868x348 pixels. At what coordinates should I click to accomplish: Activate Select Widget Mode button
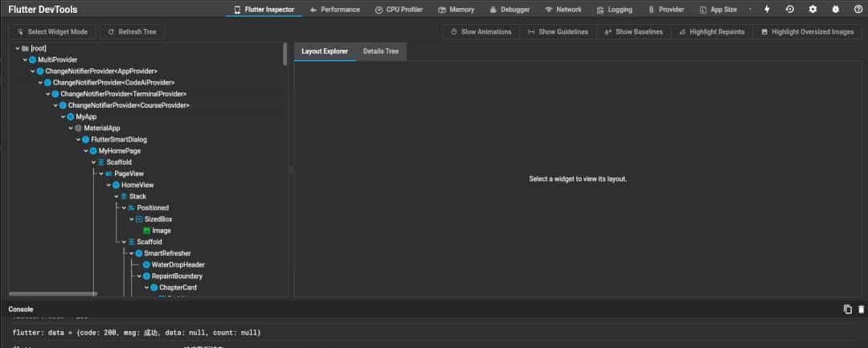pos(53,32)
